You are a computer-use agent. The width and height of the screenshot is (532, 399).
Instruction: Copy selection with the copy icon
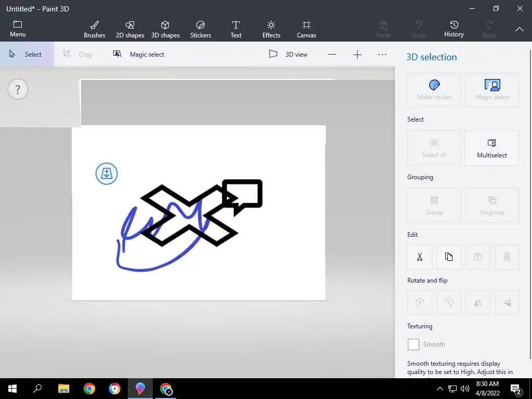[449, 257]
